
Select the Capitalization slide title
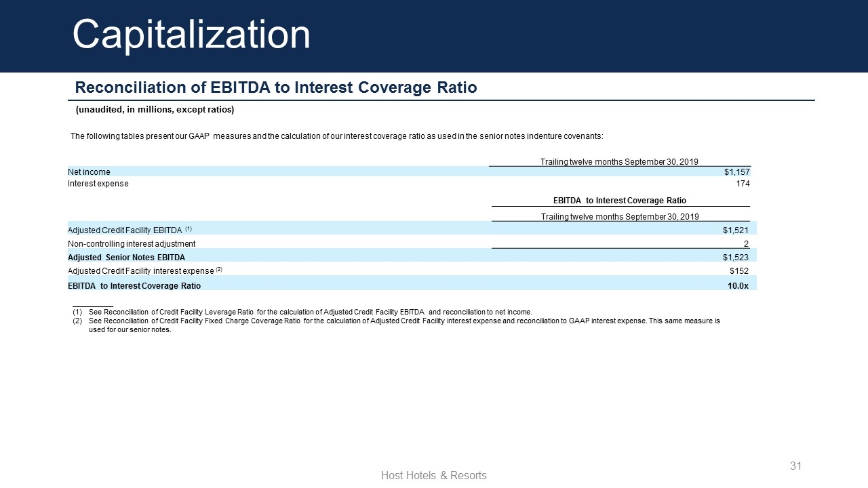pos(191,35)
